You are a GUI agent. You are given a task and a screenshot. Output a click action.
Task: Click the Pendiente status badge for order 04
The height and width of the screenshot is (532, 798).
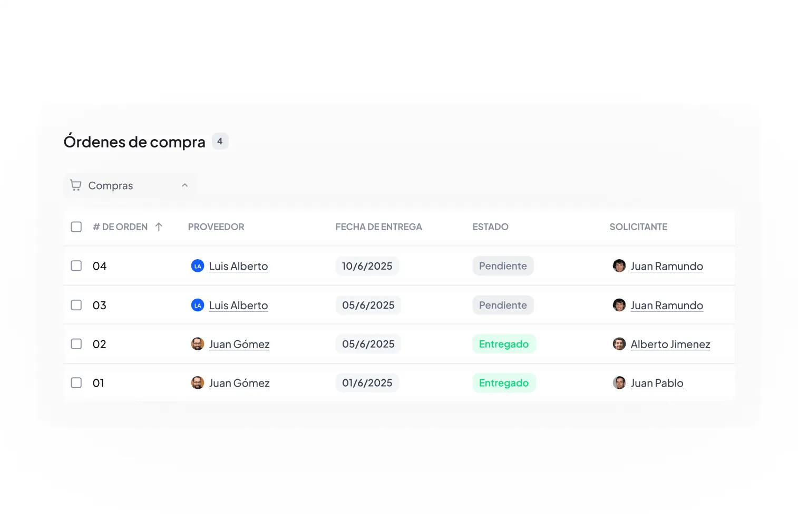click(x=503, y=266)
